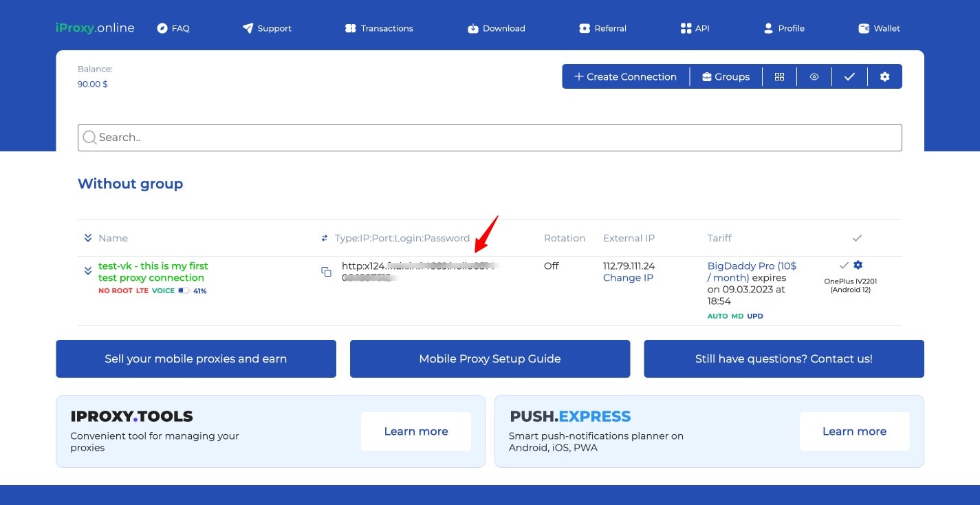Viewport: 980px width, 505px height.
Task: Open the Wallet page
Action: [879, 28]
